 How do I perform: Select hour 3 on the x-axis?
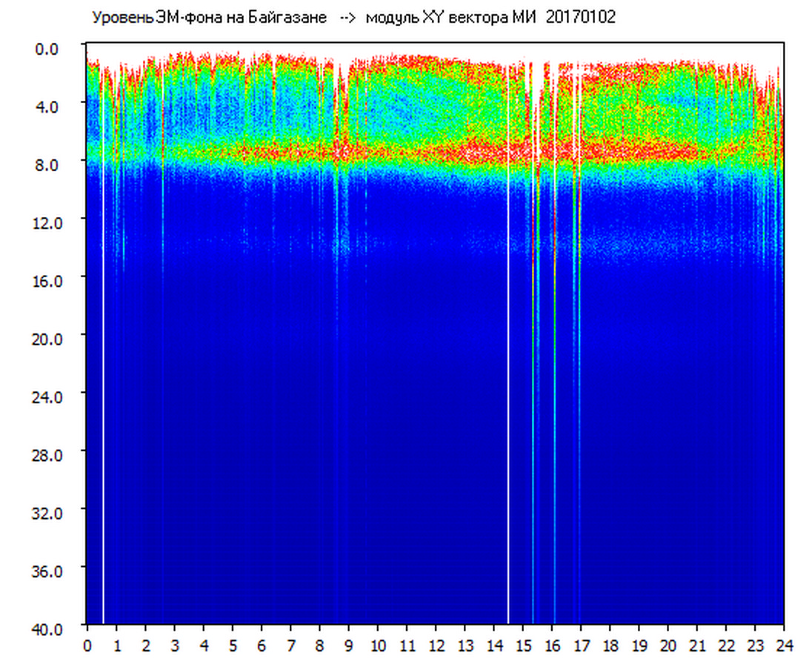[175, 646]
